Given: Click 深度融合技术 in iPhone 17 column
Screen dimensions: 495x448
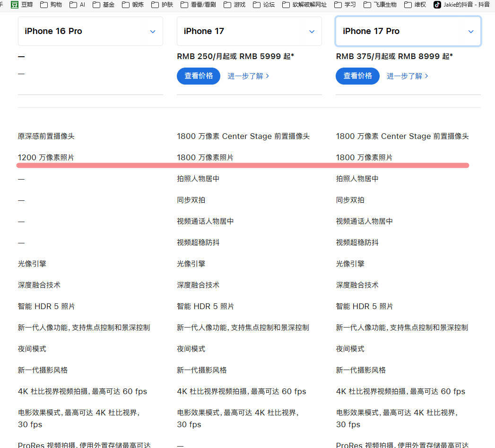Looking at the screenshot, I should click(x=198, y=285).
